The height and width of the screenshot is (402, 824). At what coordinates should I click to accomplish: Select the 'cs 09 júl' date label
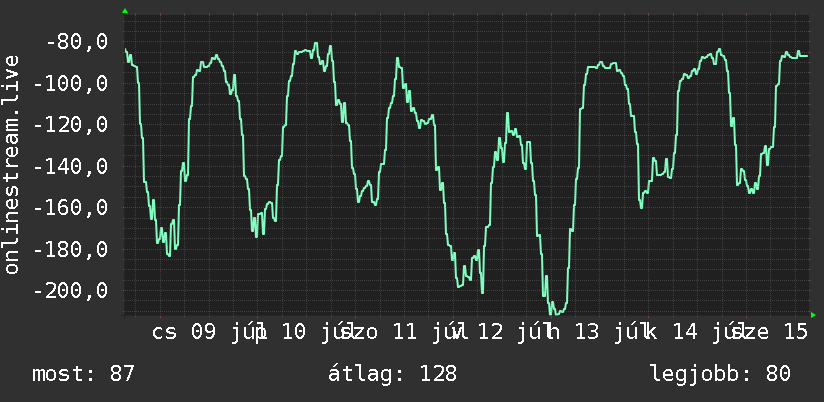209,332
